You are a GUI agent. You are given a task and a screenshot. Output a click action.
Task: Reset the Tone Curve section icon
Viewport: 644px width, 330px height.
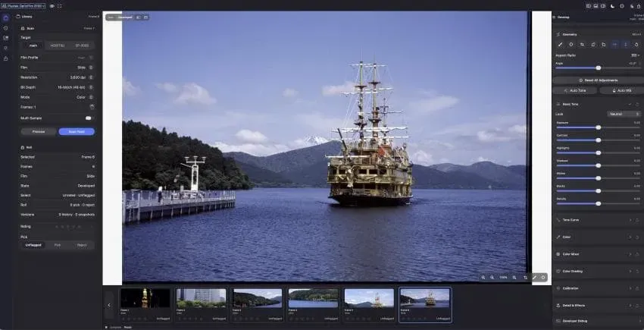point(637,220)
